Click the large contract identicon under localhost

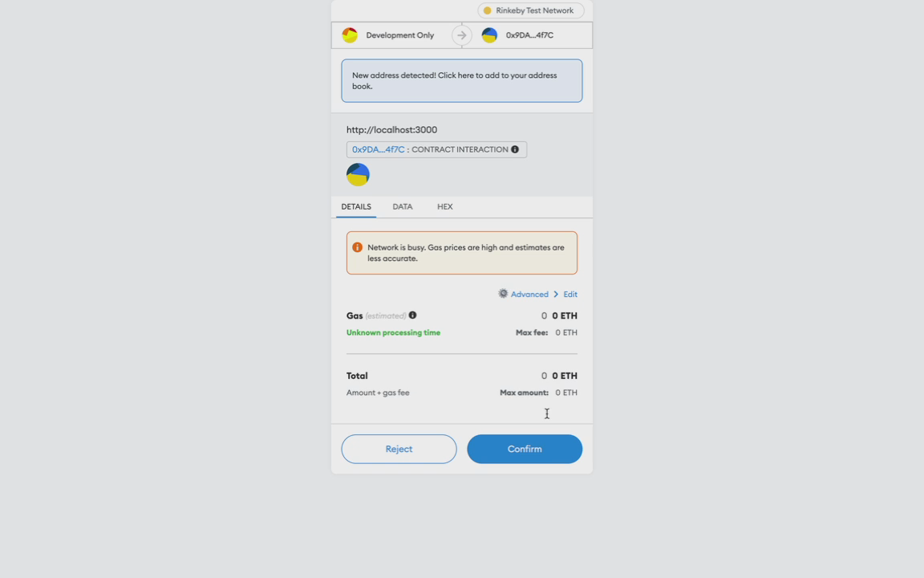pos(358,174)
